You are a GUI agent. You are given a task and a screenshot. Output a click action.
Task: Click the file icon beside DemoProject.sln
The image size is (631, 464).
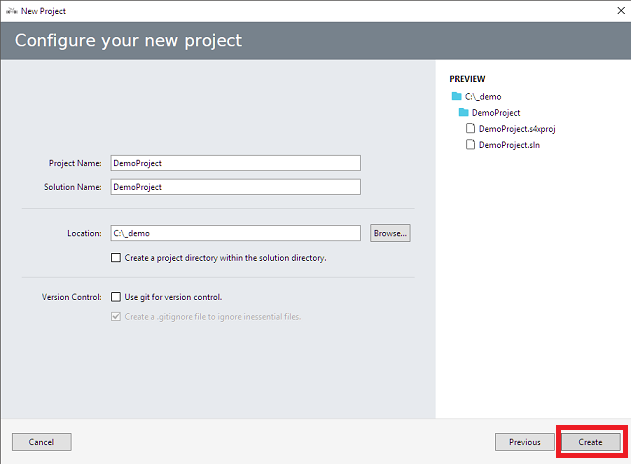coord(471,145)
